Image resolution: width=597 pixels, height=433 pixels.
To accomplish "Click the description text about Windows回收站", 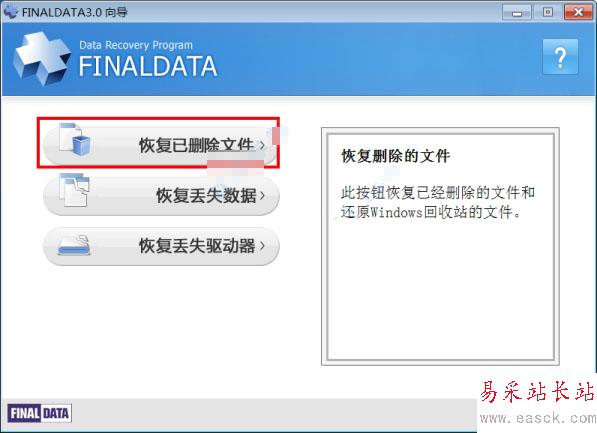I will [x=438, y=202].
